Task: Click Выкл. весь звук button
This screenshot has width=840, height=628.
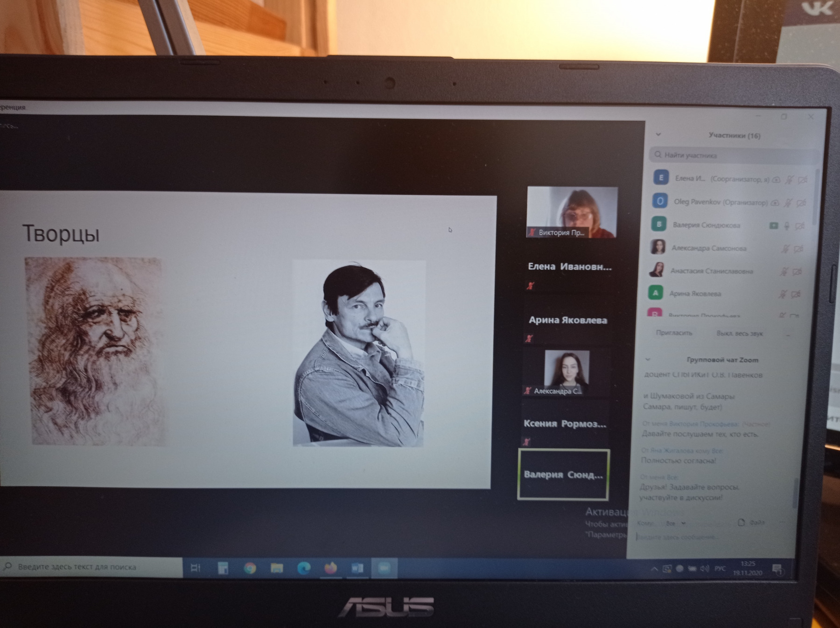Action: 739,334
